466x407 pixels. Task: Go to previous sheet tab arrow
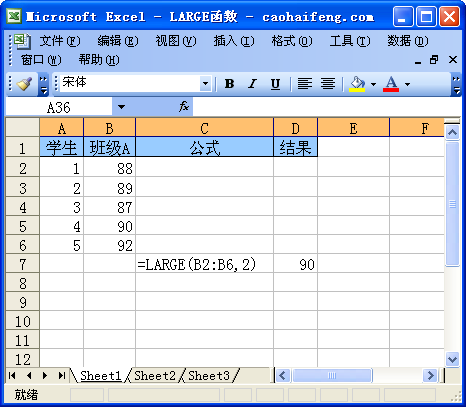(29, 376)
